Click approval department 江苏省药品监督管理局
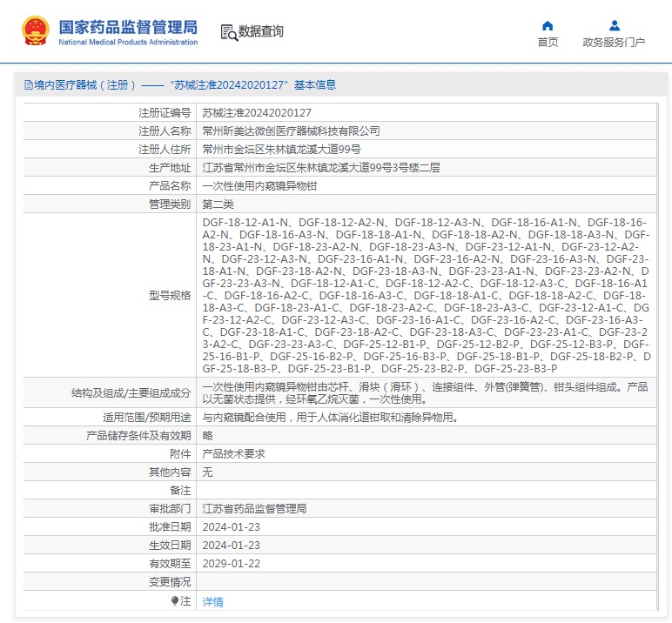Viewport: 672px width, 623px height. (254, 509)
